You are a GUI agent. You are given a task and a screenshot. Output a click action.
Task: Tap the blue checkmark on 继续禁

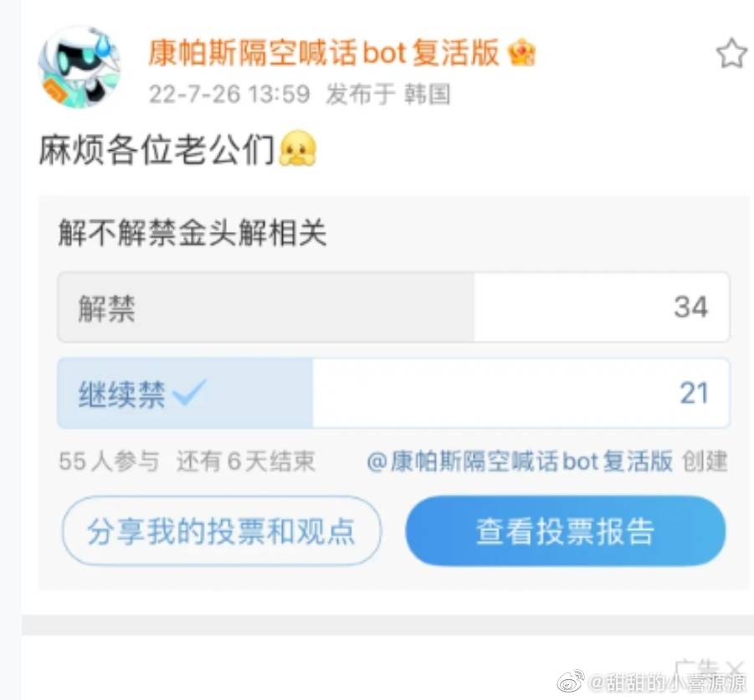pyautogui.click(x=189, y=391)
